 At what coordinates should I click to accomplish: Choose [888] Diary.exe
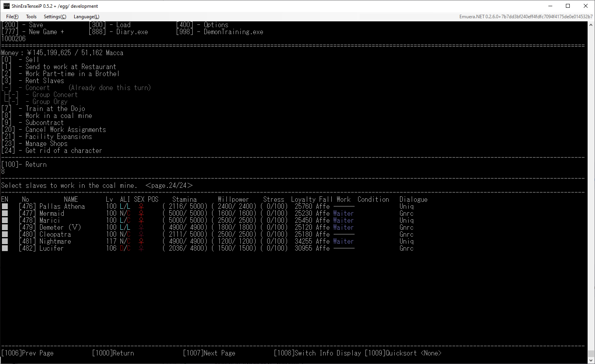[118, 32]
